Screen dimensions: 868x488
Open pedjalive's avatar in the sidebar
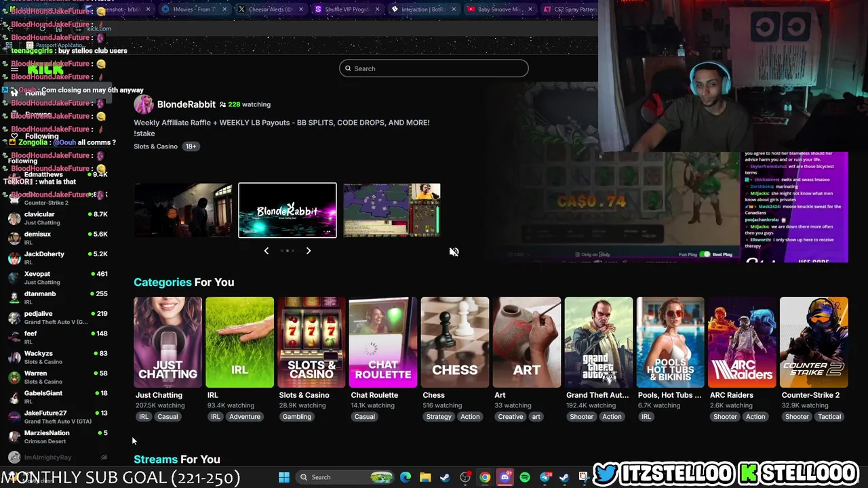click(14, 317)
